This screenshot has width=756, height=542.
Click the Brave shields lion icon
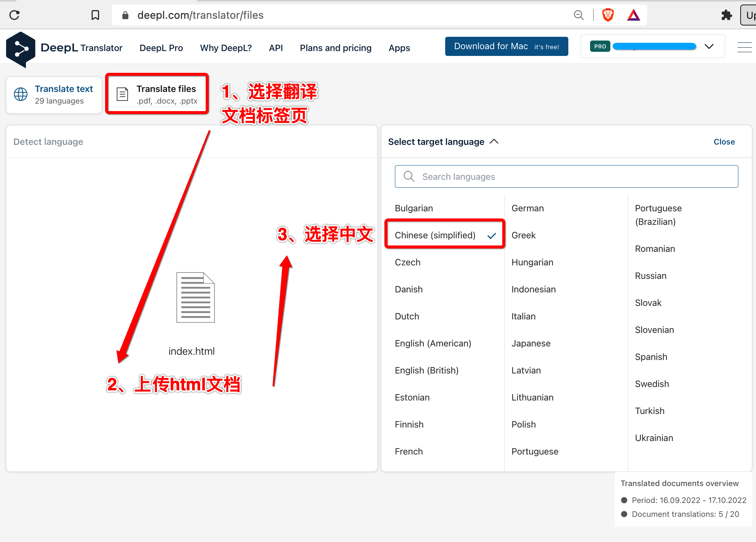click(x=608, y=15)
